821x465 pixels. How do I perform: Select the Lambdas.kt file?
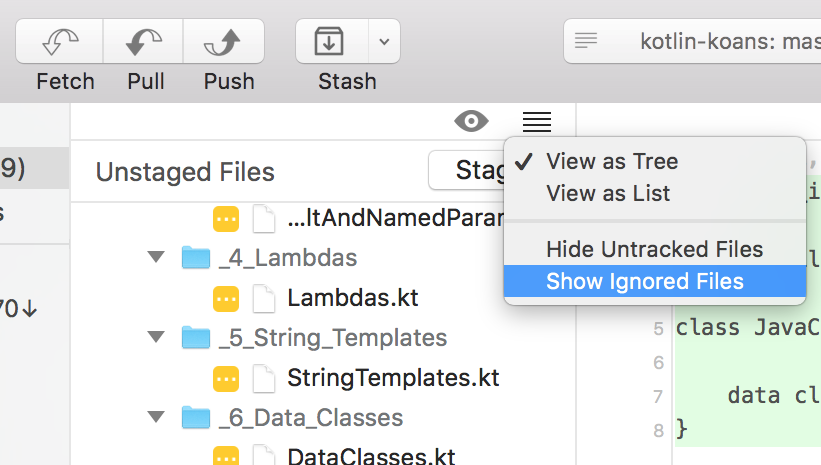(352, 298)
